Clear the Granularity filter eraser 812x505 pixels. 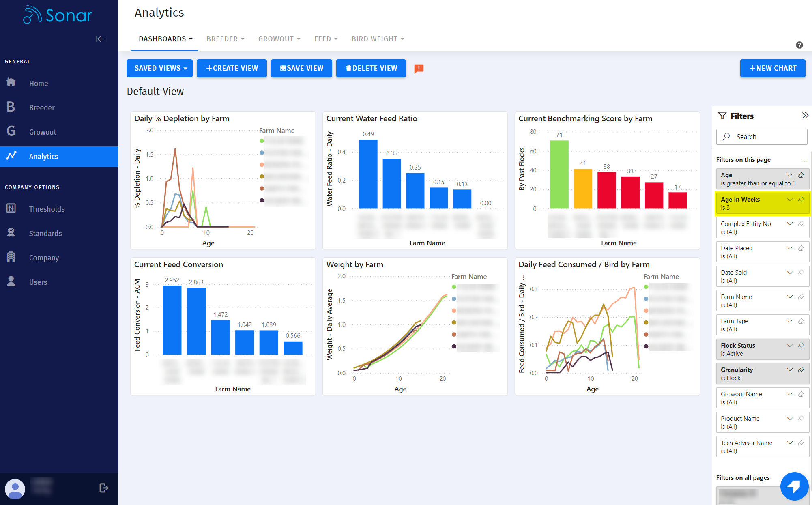click(x=801, y=370)
